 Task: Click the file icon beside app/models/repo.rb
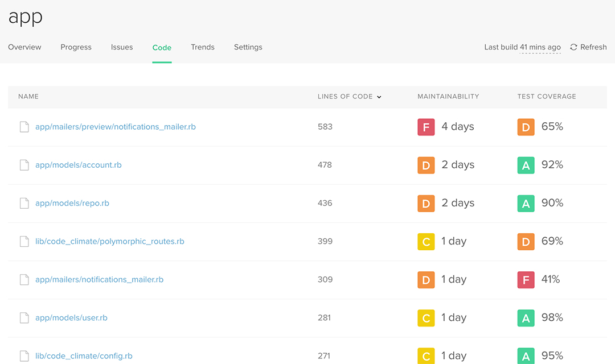(x=24, y=204)
